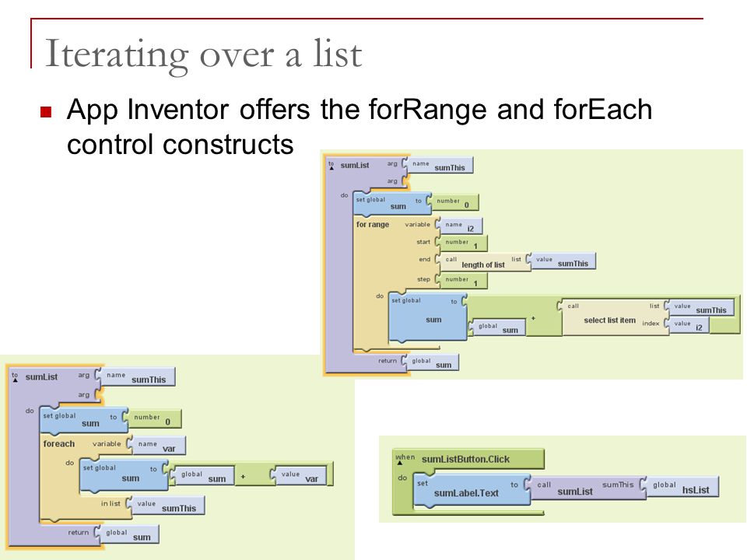Click the plus operator in the foreach addition block

pyautogui.click(x=243, y=476)
